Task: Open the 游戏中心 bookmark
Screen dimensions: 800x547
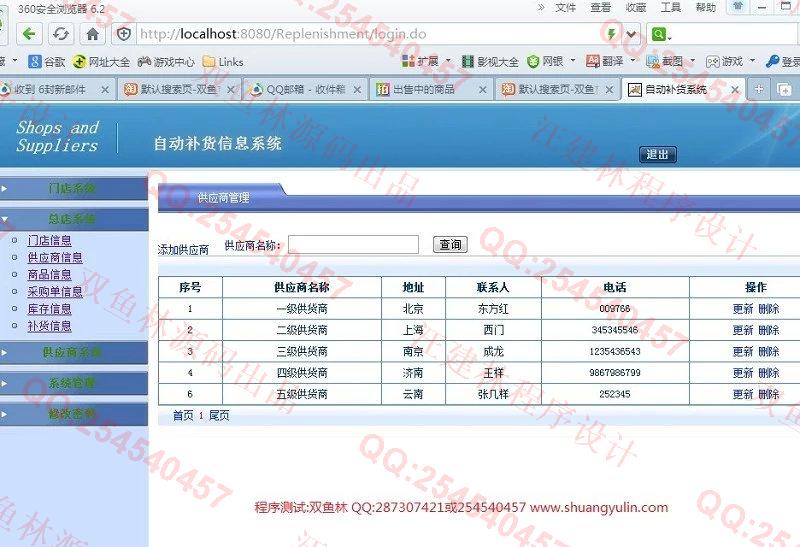Action: click(166, 62)
